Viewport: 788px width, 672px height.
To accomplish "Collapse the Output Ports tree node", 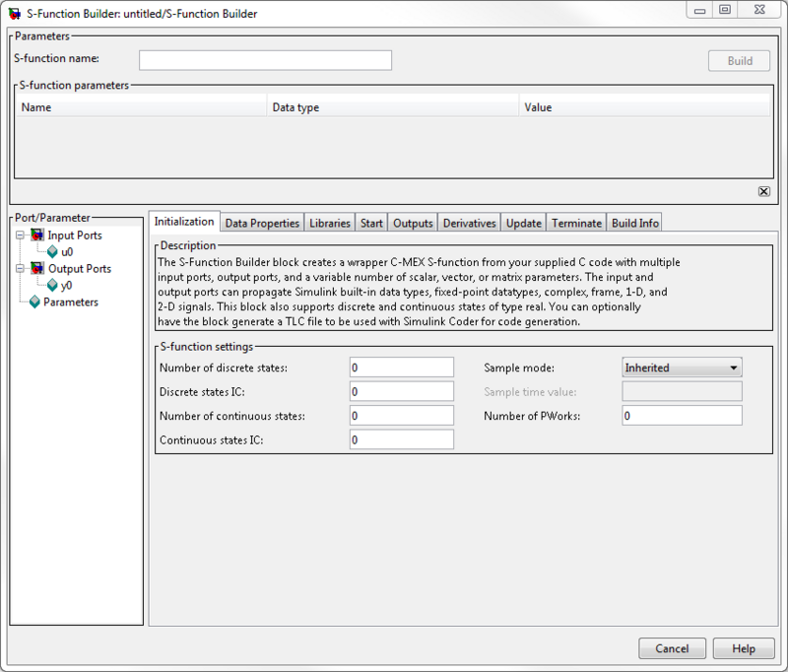I will click(21, 269).
